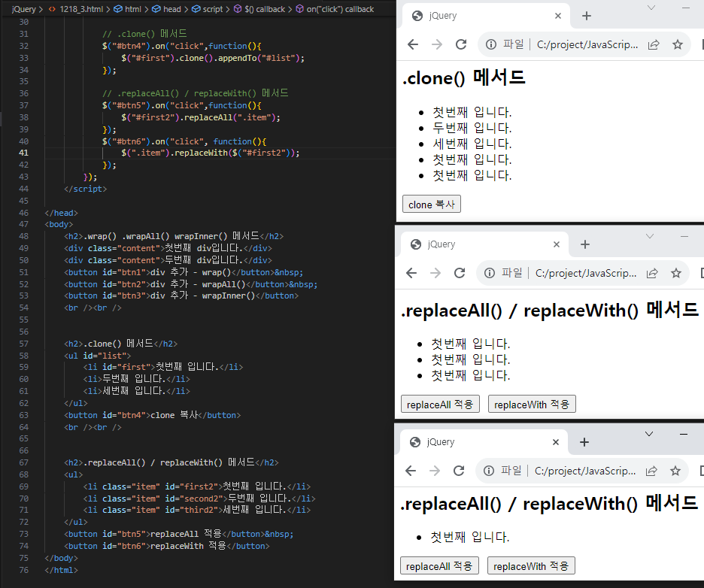Select jQuery tab in bottom browser window
704x588 pixels.
pos(484,442)
